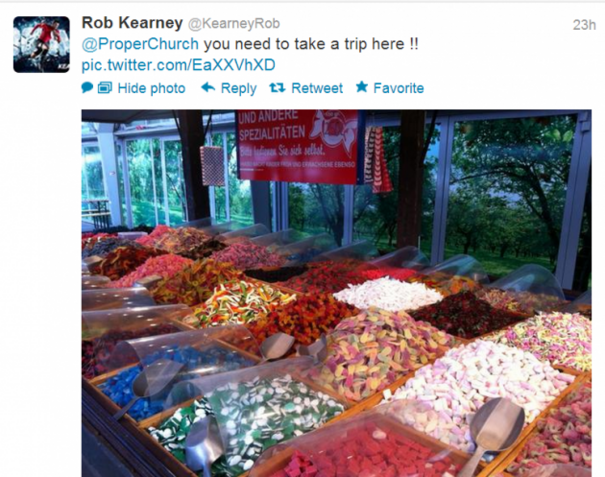The image size is (605, 477).
Task: Open the 23h timestamp permalink
Action: [584, 25]
